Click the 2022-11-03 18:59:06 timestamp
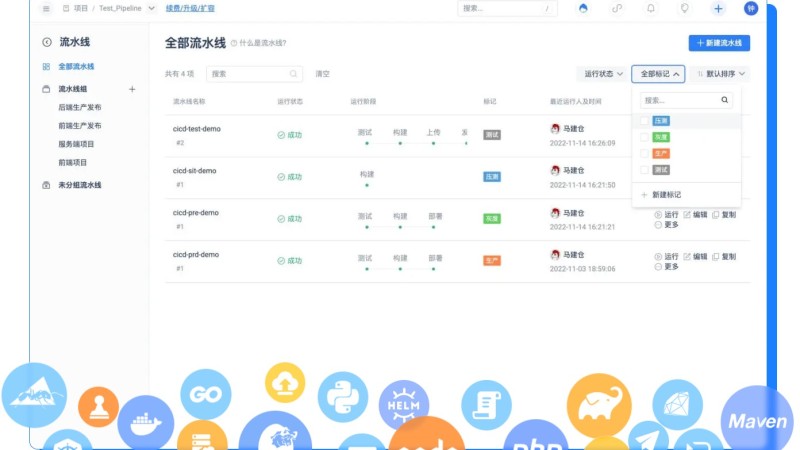Screen dimensions: 800x450 [582, 268]
